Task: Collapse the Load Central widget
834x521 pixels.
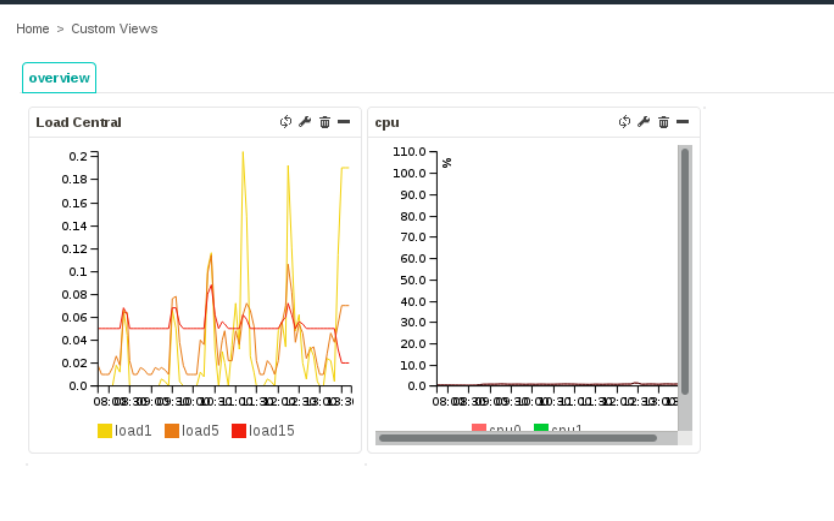Action: pos(344,122)
